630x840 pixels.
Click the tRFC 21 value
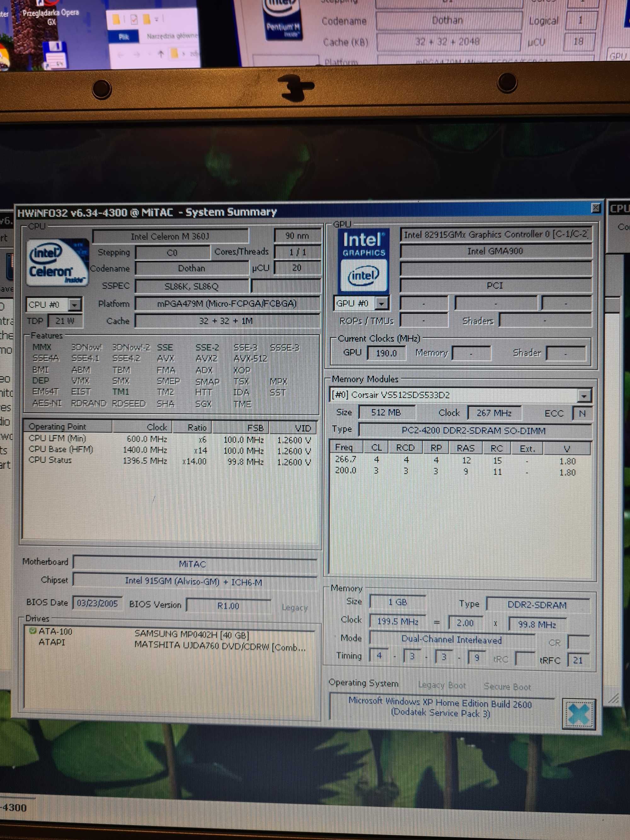pyautogui.click(x=578, y=660)
